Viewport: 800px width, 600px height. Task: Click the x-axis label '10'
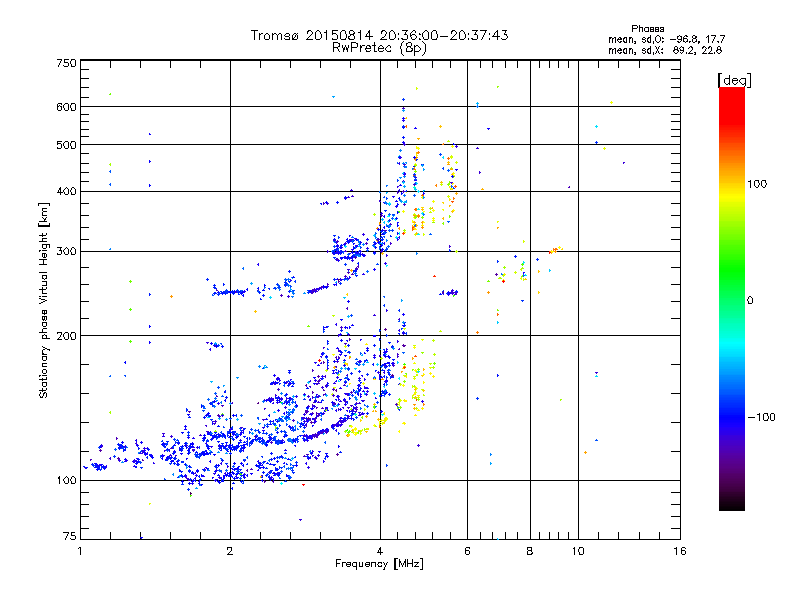pyautogui.click(x=578, y=551)
